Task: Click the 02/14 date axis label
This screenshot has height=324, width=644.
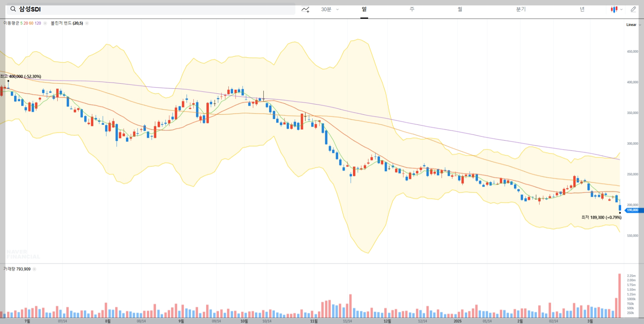Action: (x=554, y=321)
